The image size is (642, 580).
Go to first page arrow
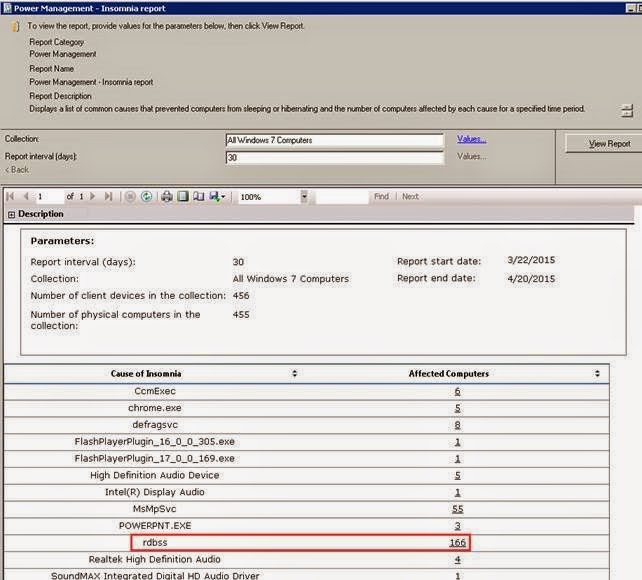coord(10,196)
